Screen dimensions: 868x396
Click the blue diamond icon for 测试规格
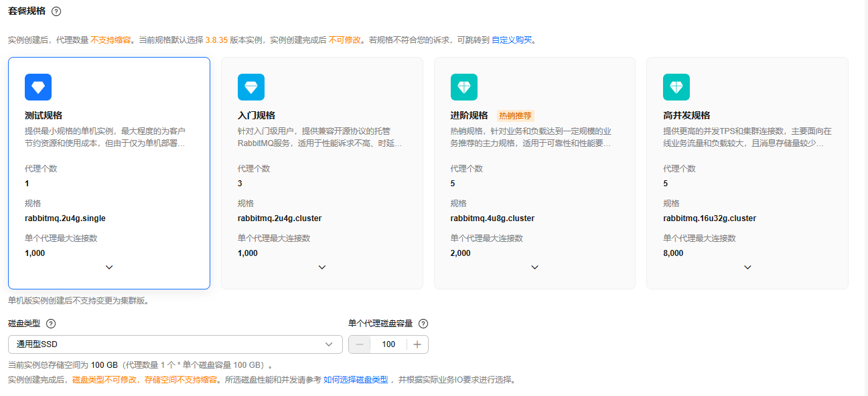(x=38, y=87)
